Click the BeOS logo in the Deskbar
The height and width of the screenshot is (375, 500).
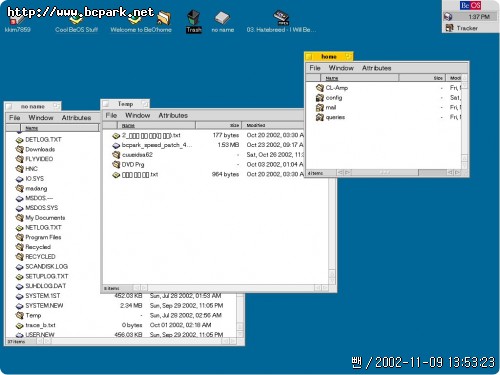(470, 5)
